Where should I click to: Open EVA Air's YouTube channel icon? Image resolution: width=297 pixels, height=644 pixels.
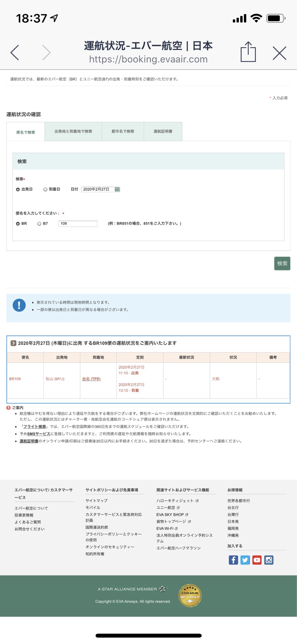257,560
